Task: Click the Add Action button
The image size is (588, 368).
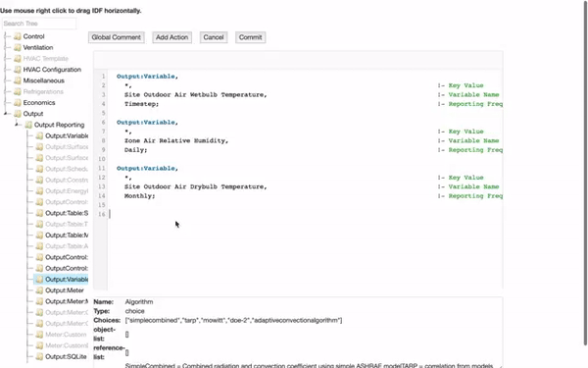Action: 172,37
